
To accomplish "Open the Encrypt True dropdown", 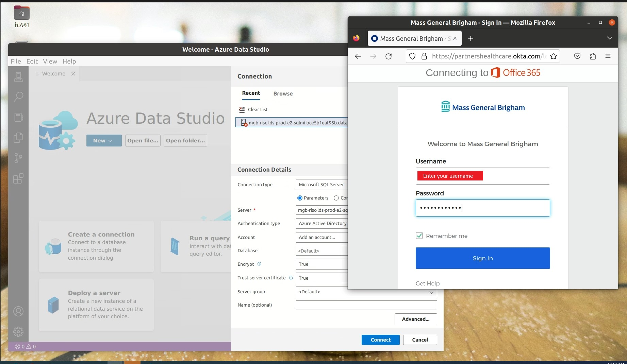I will pyautogui.click(x=322, y=264).
